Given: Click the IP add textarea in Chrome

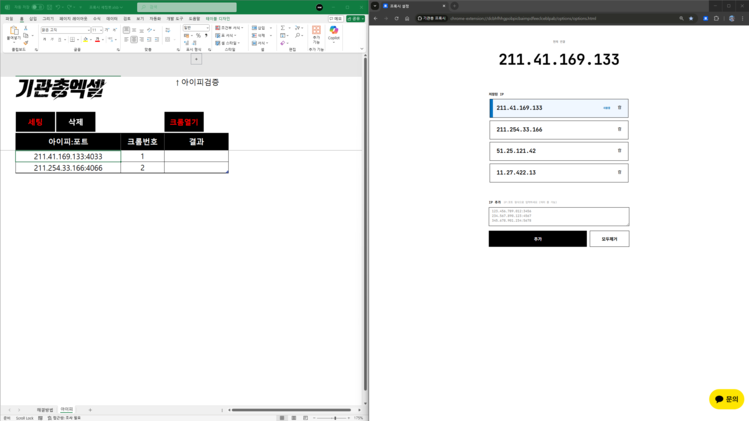Looking at the screenshot, I should tap(558, 216).
